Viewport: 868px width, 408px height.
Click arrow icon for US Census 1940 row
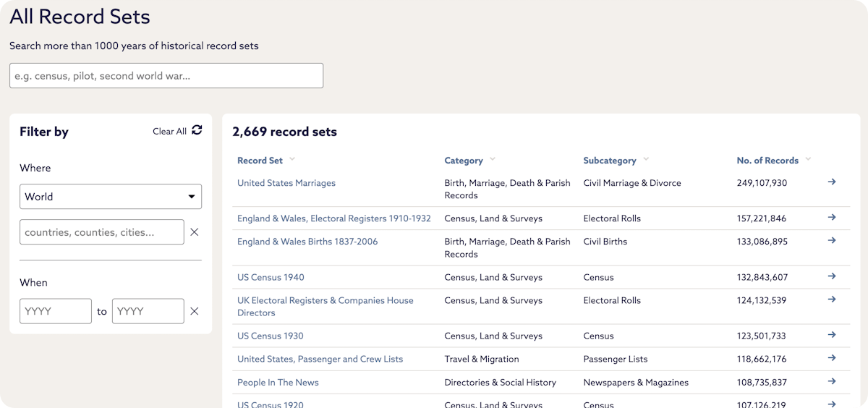click(x=832, y=276)
